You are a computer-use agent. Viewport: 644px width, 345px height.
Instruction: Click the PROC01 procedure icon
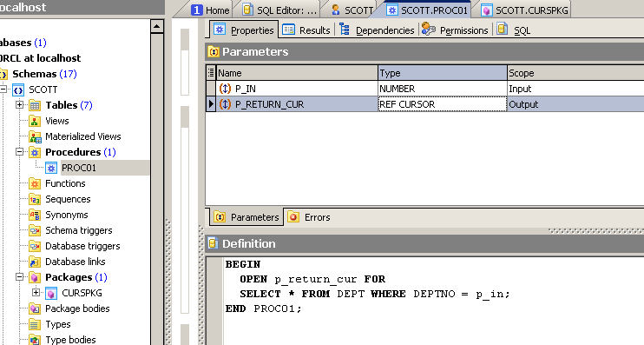51,168
